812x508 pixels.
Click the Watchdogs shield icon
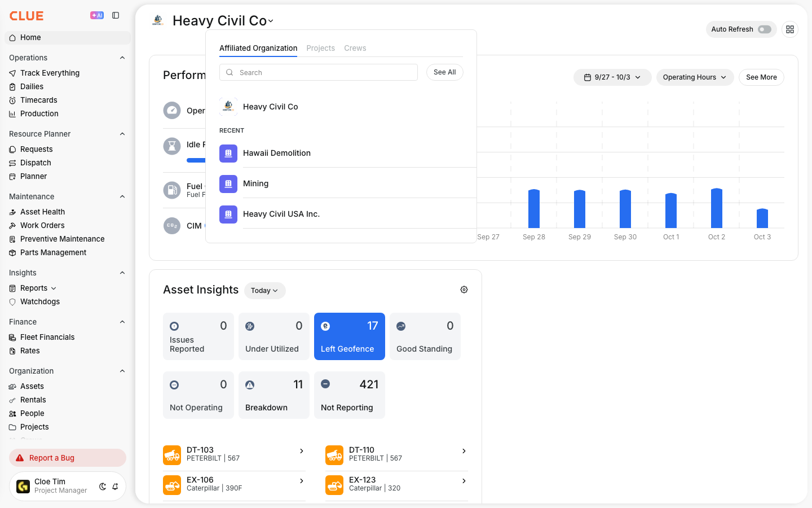click(x=12, y=301)
